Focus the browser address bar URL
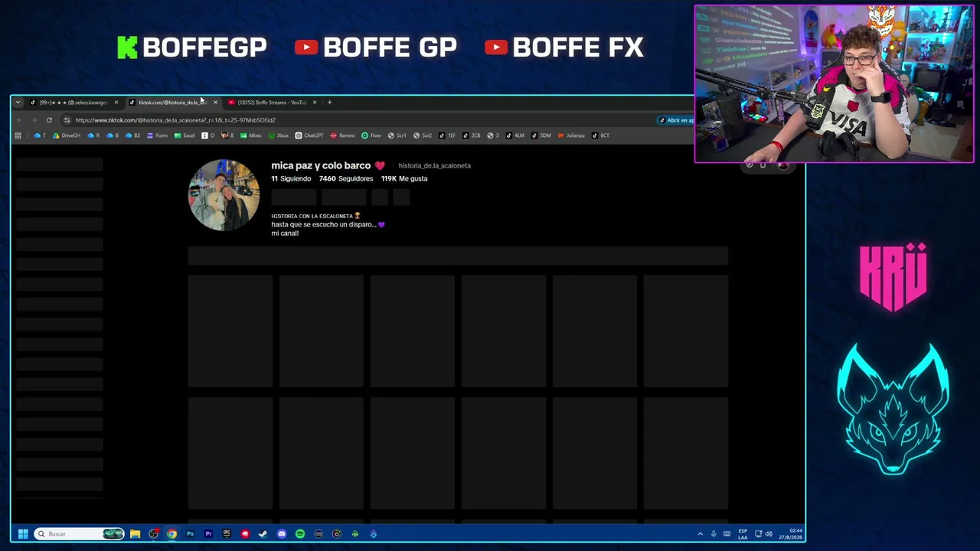 [x=175, y=120]
